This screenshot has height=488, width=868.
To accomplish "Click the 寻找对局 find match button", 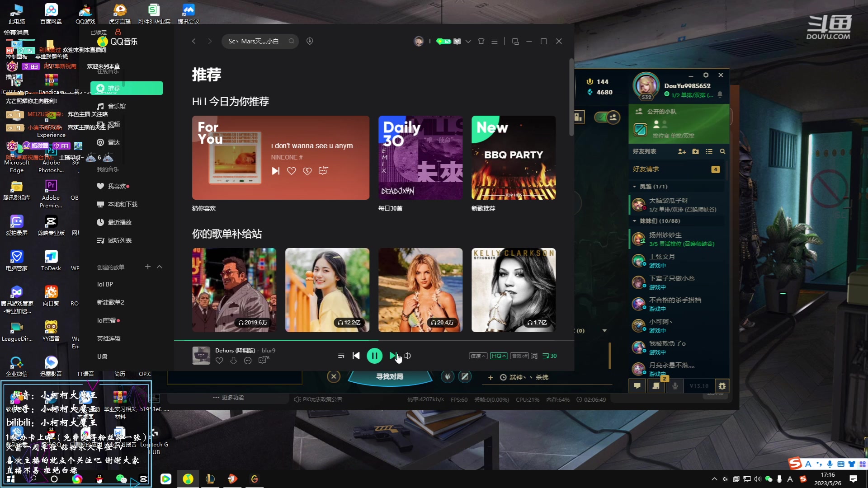I will pyautogui.click(x=390, y=377).
